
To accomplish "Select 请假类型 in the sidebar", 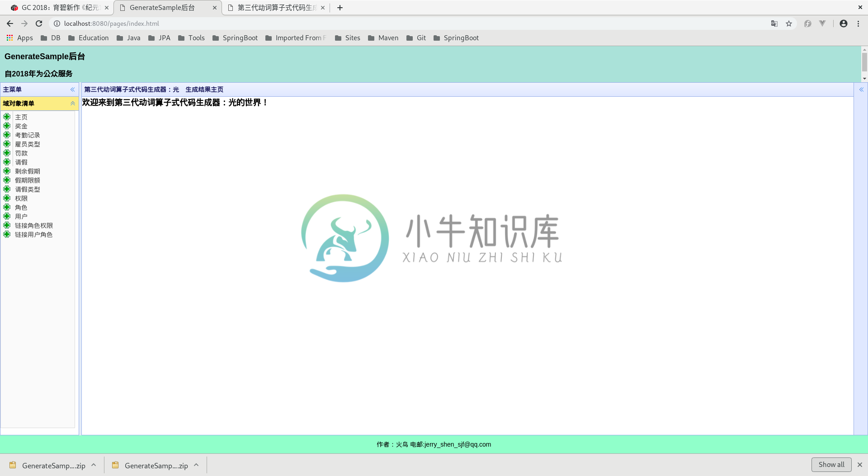I will tap(28, 189).
